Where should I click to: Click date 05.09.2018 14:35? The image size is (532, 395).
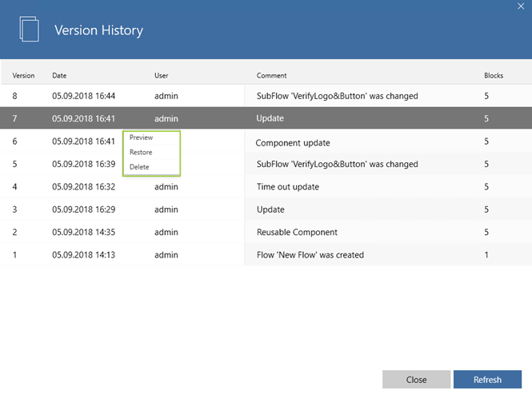coord(83,232)
